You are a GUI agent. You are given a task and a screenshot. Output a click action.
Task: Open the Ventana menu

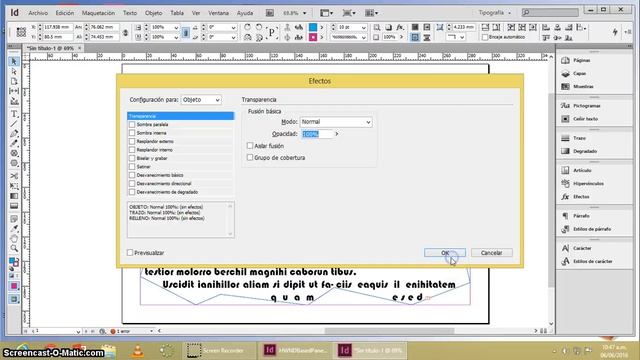(x=218, y=13)
